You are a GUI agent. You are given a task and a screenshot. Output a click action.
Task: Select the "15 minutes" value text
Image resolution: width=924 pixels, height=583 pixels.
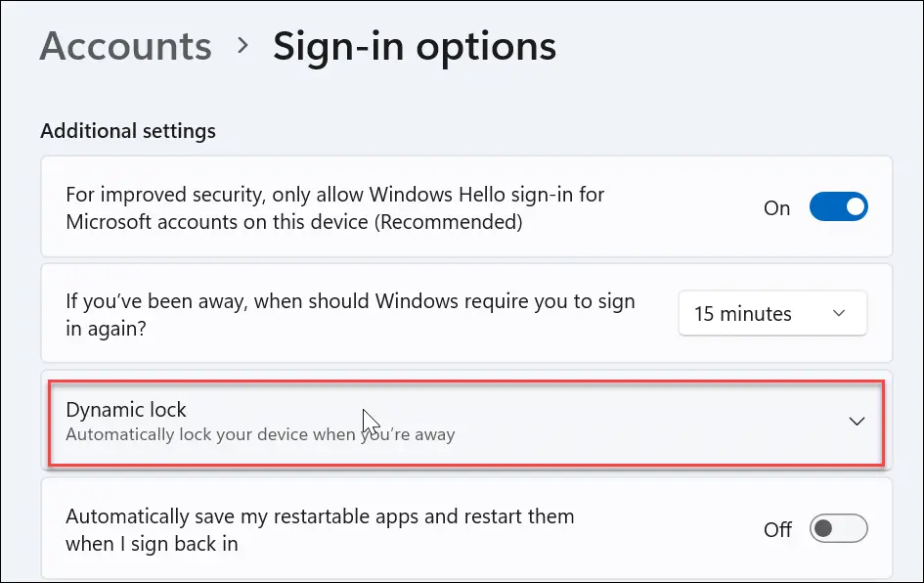[743, 314]
